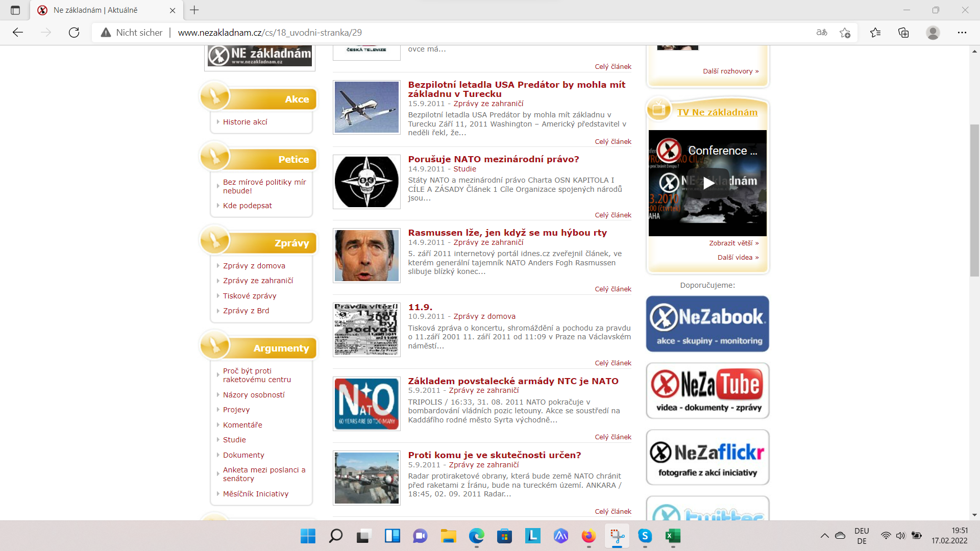Open article about Predátor drones in Turkey
The image size is (980, 551).
point(517,89)
